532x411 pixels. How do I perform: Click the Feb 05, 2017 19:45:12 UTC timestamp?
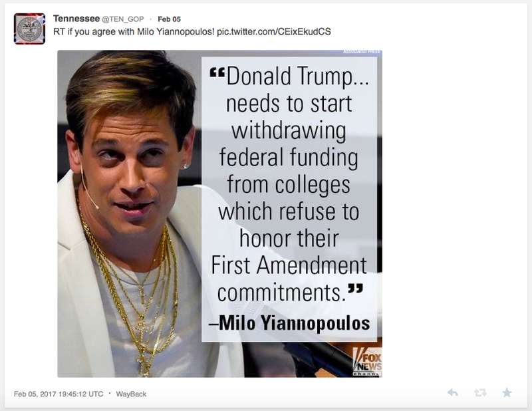click(x=59, y=394)
